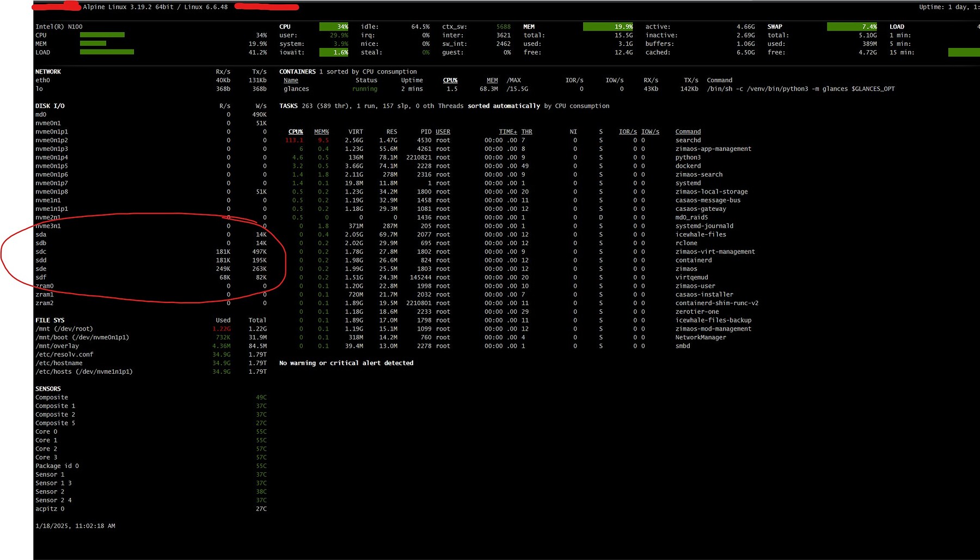
Task: Click the Sensor 2 4 sensor row
Action: tap(151, 501)
